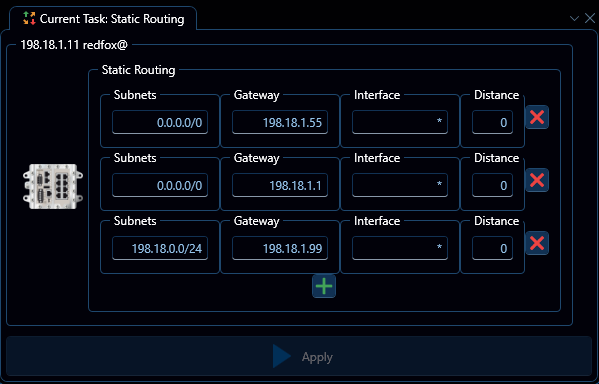The width and height of the screenshot is (599, 384).
Task: Open the panel dropdown chevron at top right
Action: tap(574, 18)
